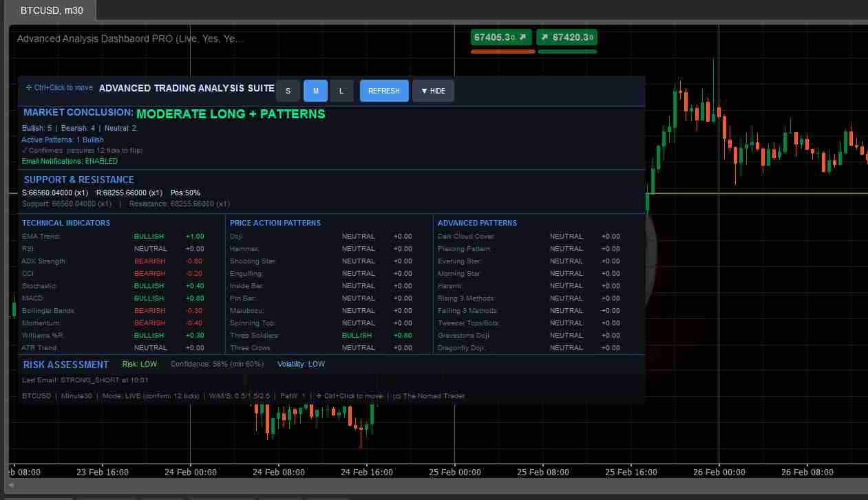This screenshot has width=868, height=500.
Task: Click the checkmark icon beside the Confirmes line
Action: tap(25, 150)
